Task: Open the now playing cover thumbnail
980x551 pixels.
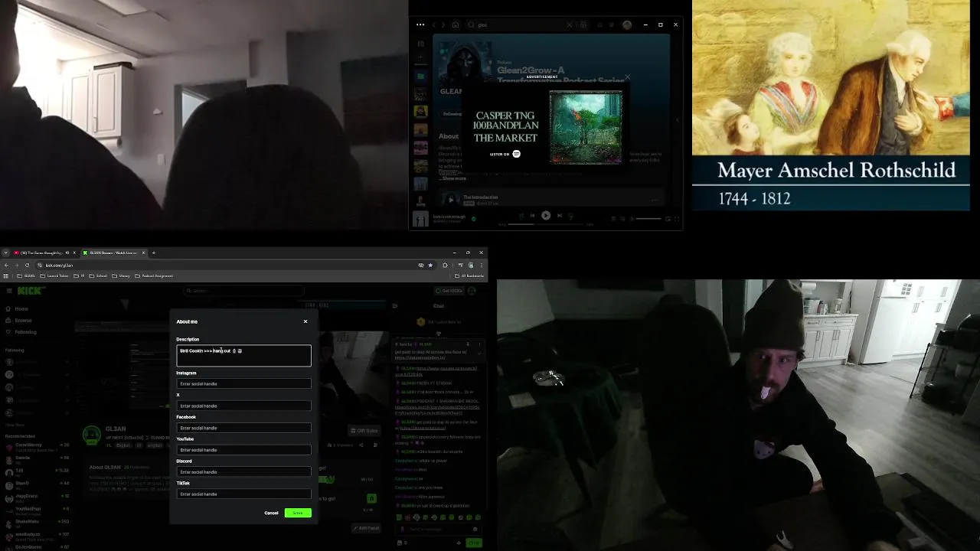Action: tap(420, 220)
